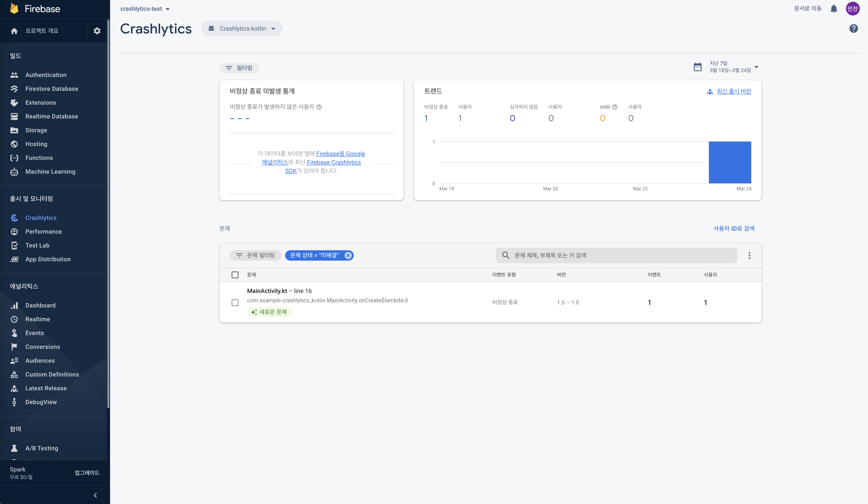Open notifications bell icon
The height and width of the screenshot is (504, 868).
coord(833,9)
